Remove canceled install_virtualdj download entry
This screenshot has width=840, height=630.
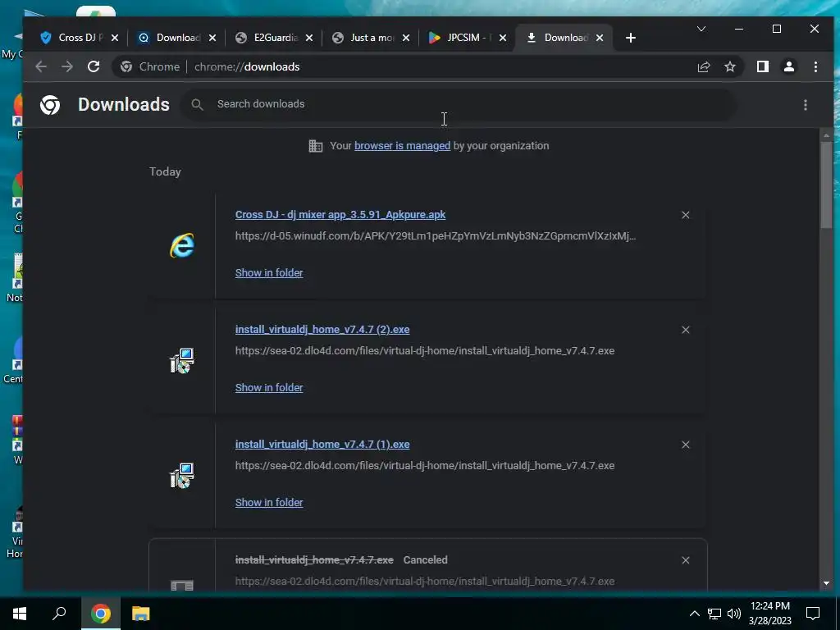[685, 559]
